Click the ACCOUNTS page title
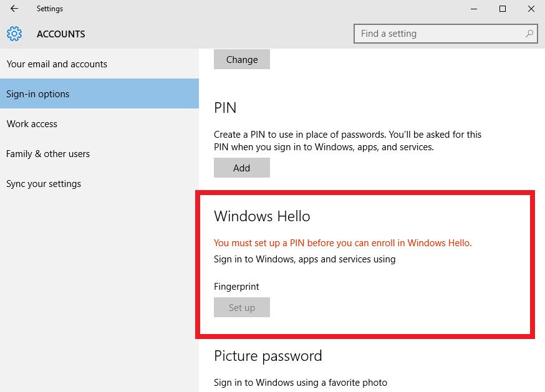The height and width of the screenshot is (392, 545). pyautogui.click(x=61, y=34)
